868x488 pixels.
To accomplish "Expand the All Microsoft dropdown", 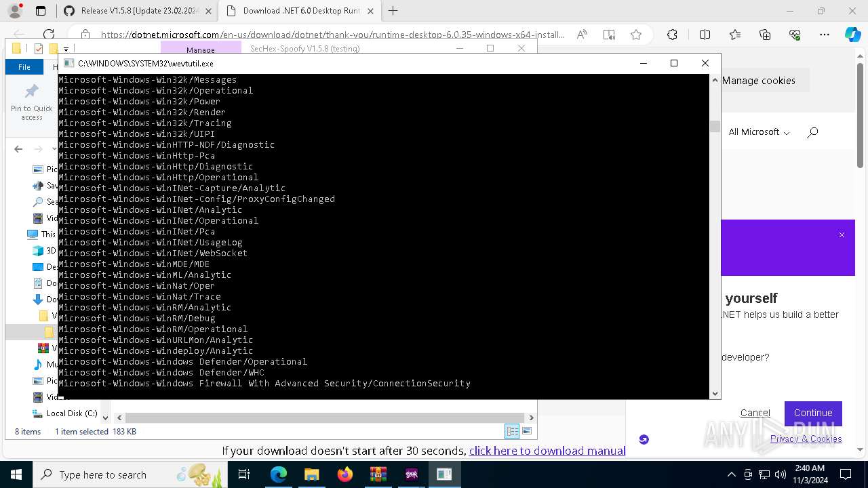I will coord(759,132).
